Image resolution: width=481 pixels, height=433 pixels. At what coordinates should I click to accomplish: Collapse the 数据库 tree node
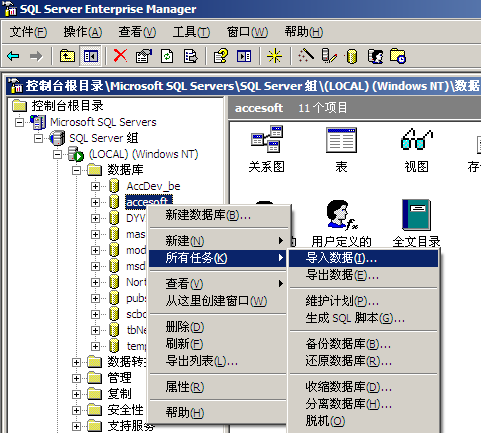(x=77, y=170)
